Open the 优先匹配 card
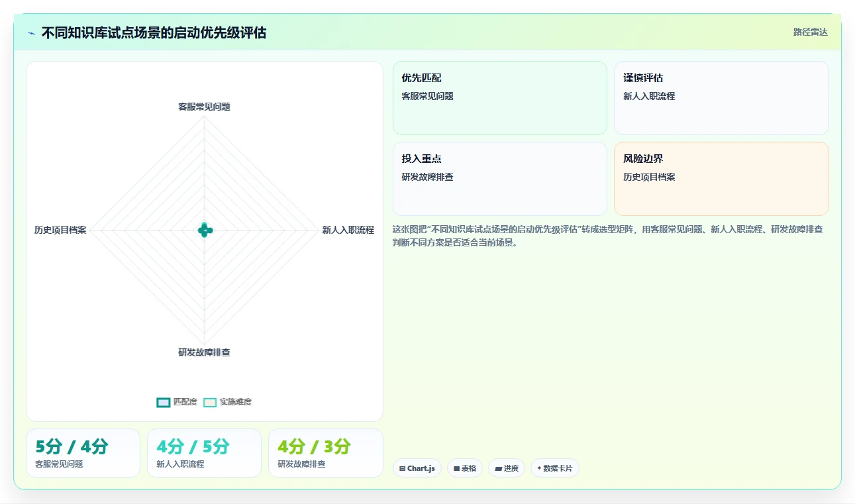This screenshot has height=504, width=855. (x=499, y=98)
